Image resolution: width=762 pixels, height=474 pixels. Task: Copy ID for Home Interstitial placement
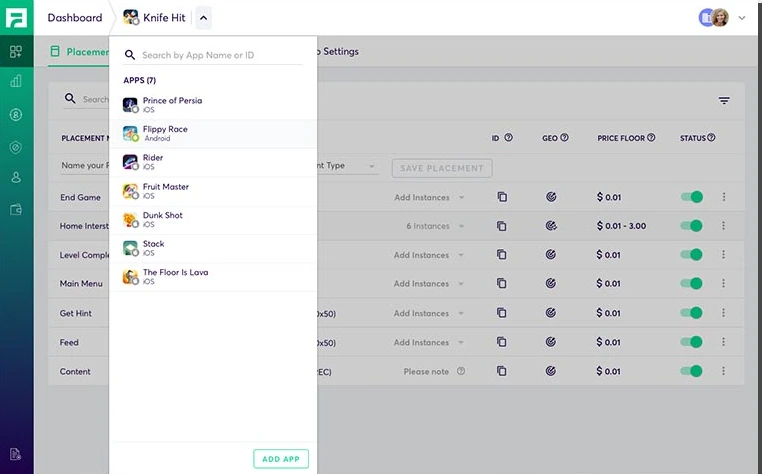(502, 226)
